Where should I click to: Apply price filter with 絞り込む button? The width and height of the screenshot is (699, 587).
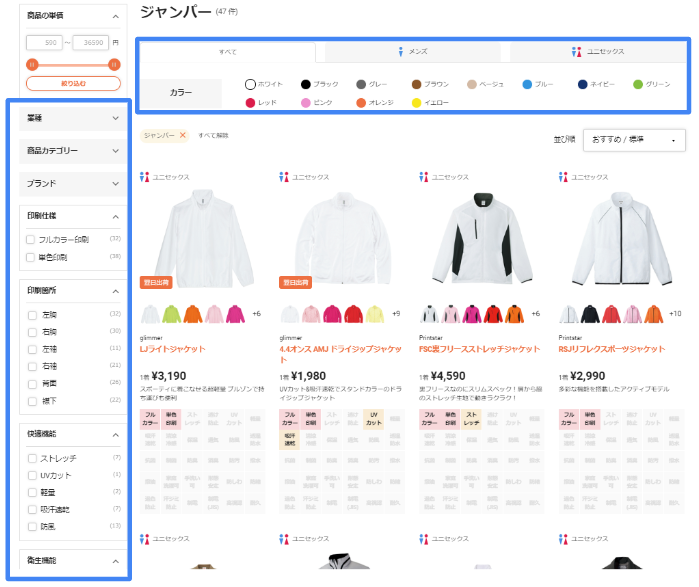tap(73, 83)
